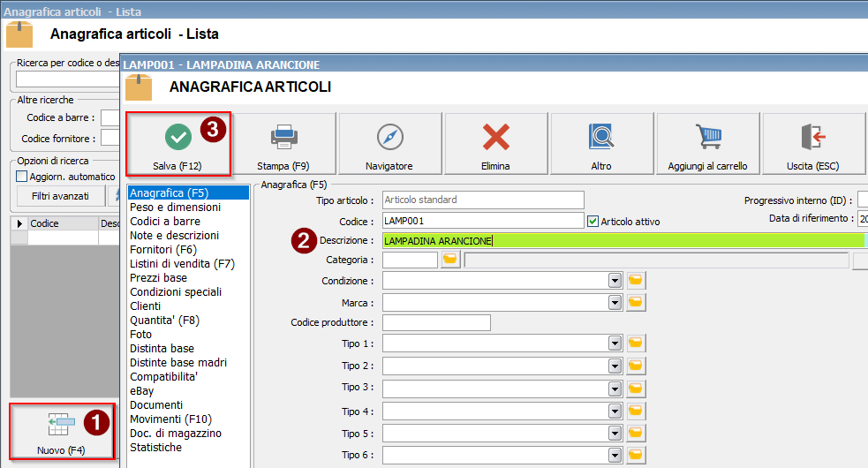Delete article with Elimina red X
Screen dimensions: 868x468
point(495,144)
